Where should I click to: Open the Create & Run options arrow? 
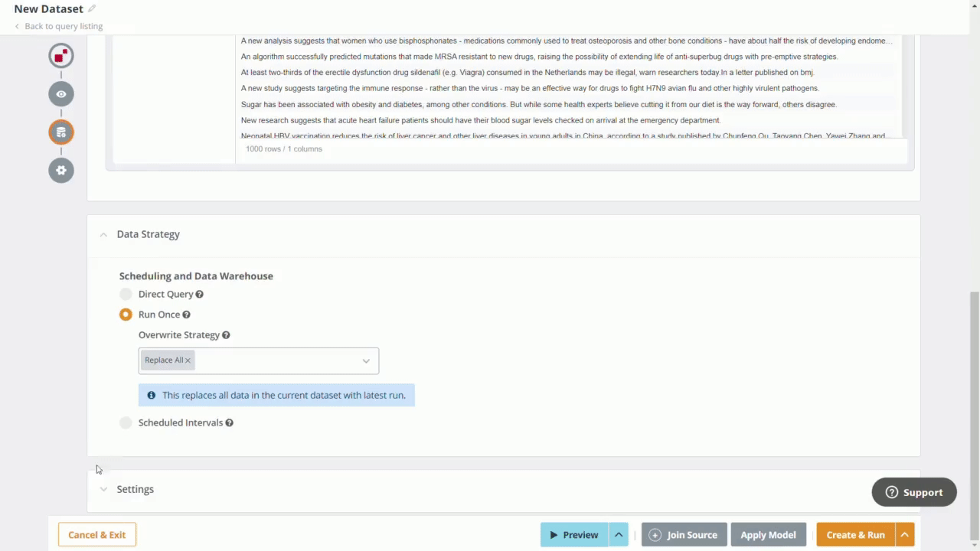click(904, 535)
